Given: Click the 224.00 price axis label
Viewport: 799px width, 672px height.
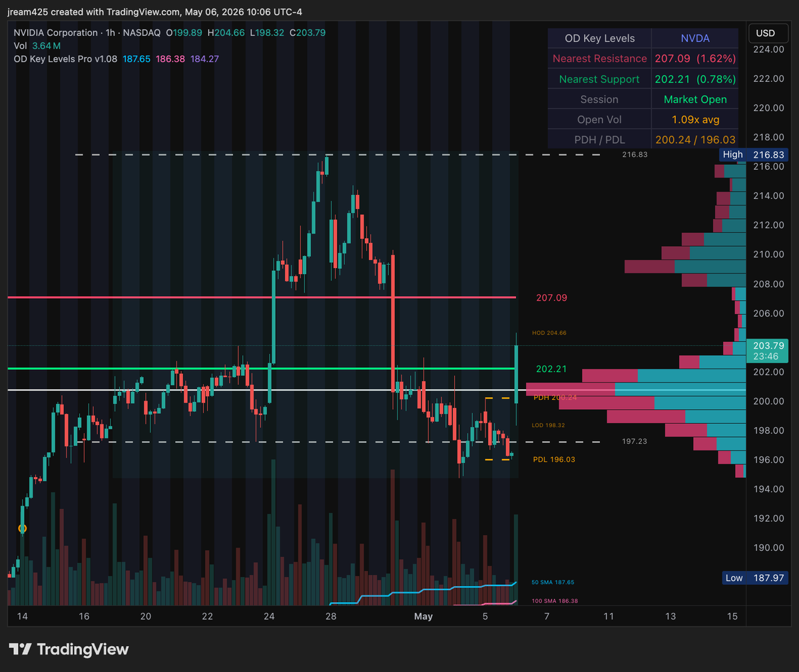Looking at the screenshot, I should (x=768, y=49).
